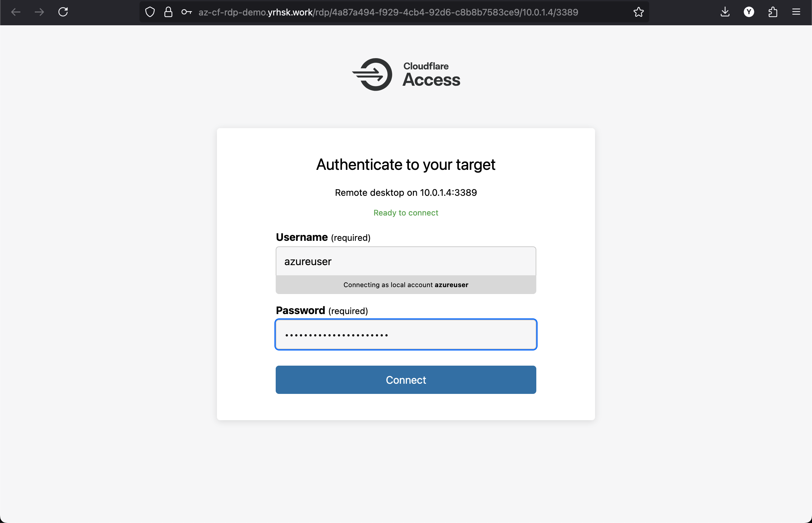This screenshot has width=812, height=523.
Task: Show browser extensions via puzzle icon
Action: point(773,12)
